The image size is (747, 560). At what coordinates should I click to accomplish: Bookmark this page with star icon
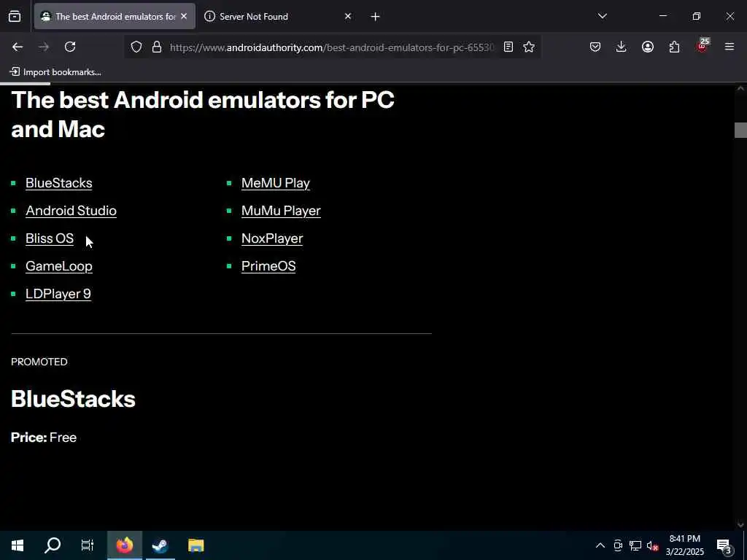coord(529,47)
